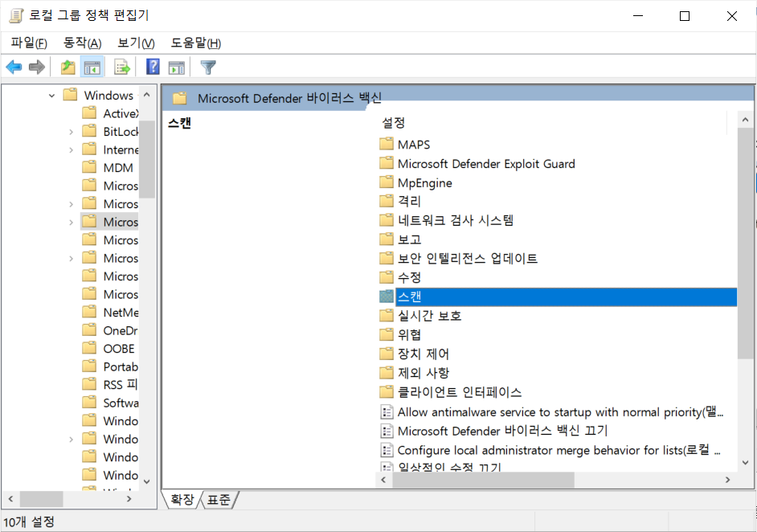
Task: Click the selected 스캔 folder icon
Action: (387, 297)
